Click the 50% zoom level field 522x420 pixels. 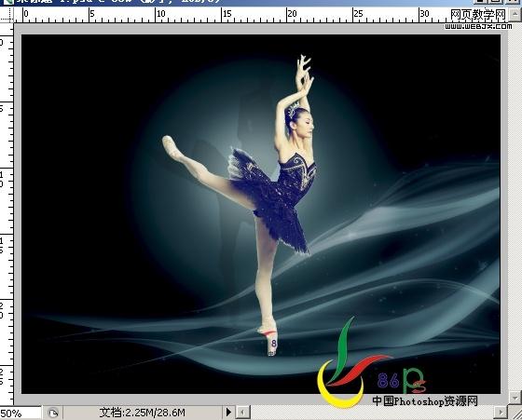20,413
